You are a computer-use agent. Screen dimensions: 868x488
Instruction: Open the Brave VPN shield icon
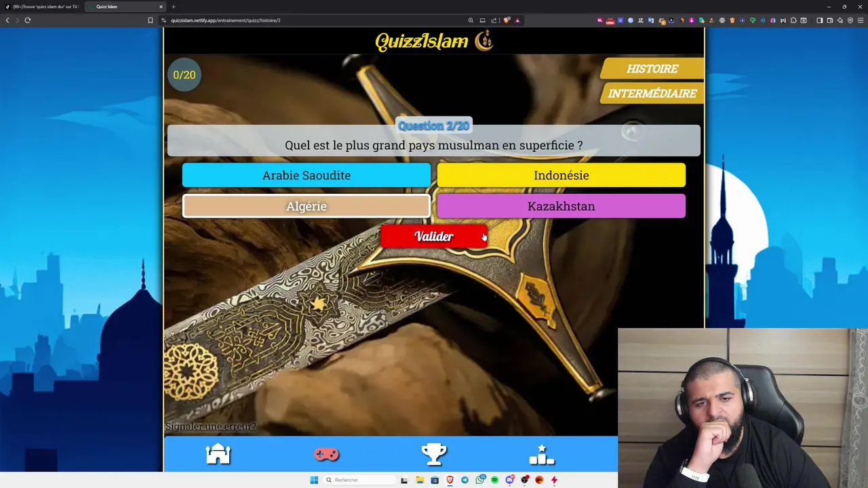(850, 20)
